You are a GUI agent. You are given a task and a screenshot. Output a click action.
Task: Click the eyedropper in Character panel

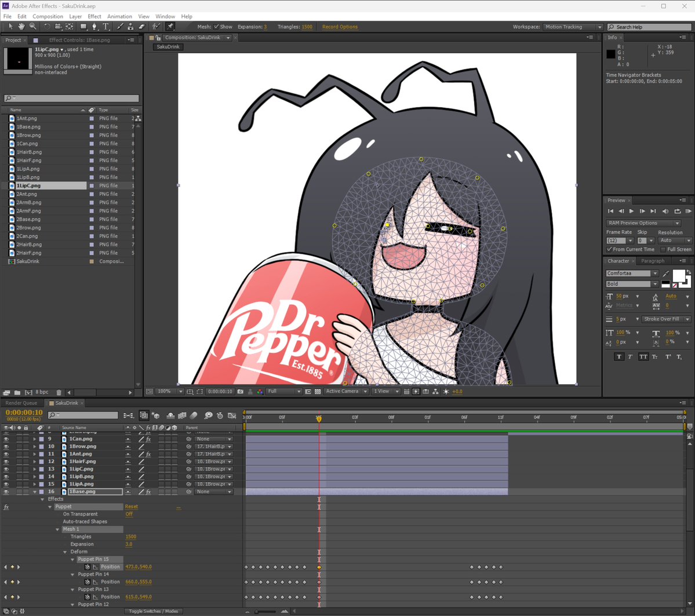click(x=666, y=274)
